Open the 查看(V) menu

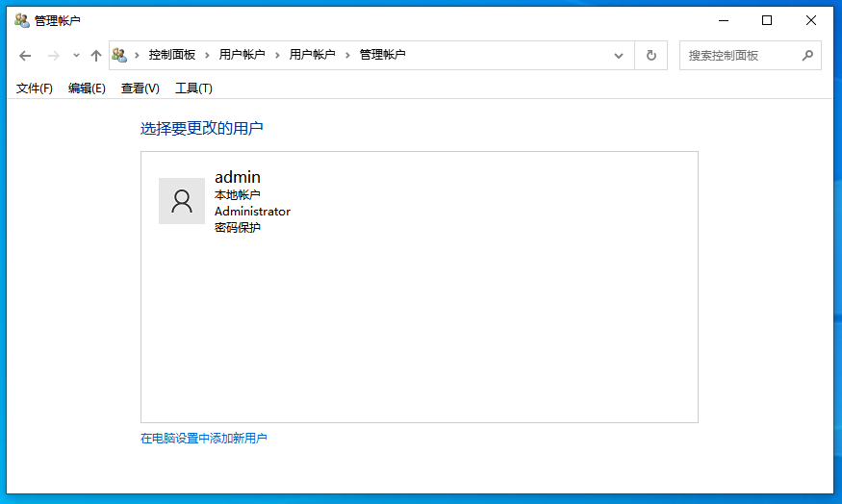click(140, 88)
